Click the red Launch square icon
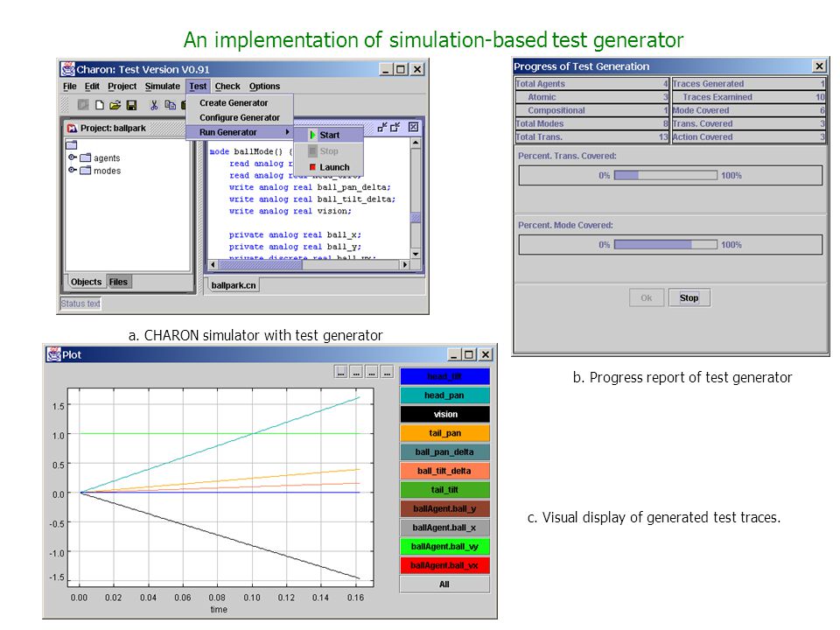840x630 pixels. [x=313, y=167]
